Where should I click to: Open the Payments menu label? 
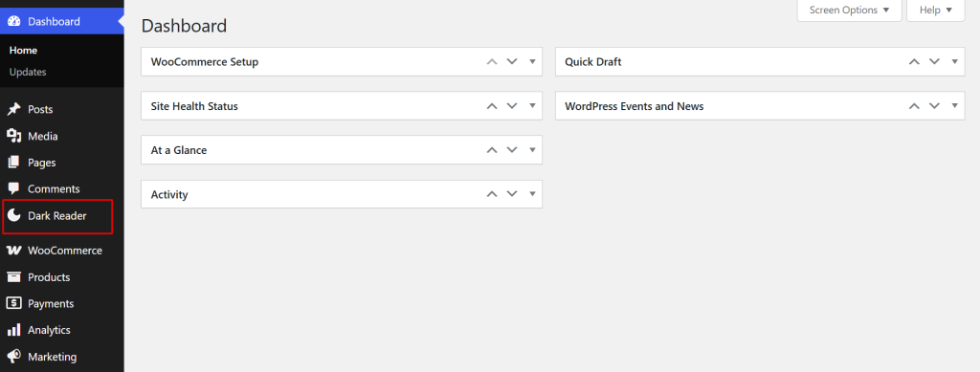pyautogui.click(x=51, y=303)
